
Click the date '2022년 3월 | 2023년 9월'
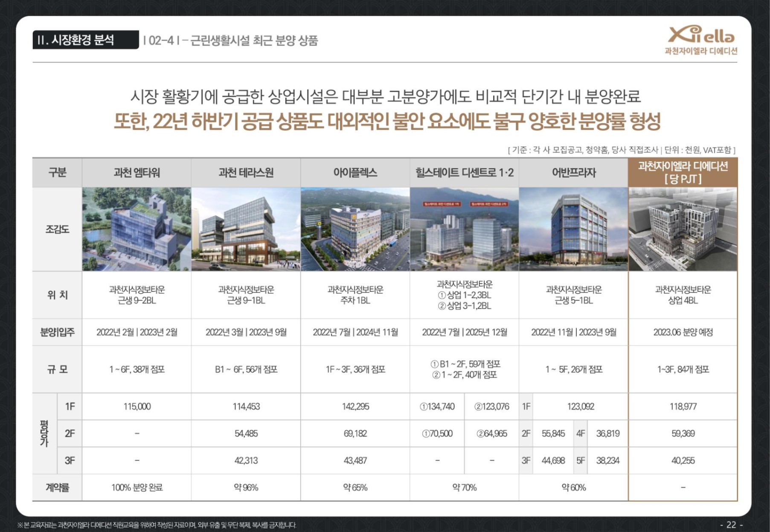[x=246, y=332]
